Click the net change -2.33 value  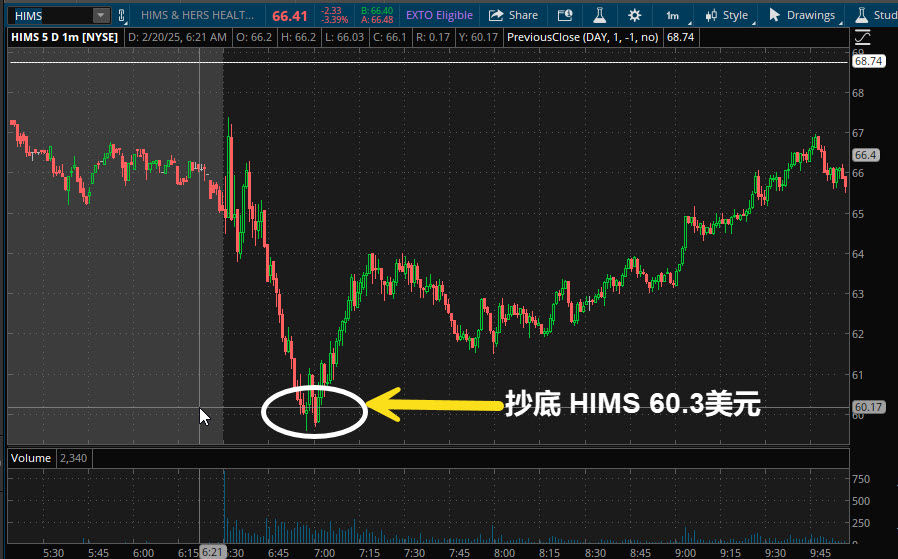point(331,11)
